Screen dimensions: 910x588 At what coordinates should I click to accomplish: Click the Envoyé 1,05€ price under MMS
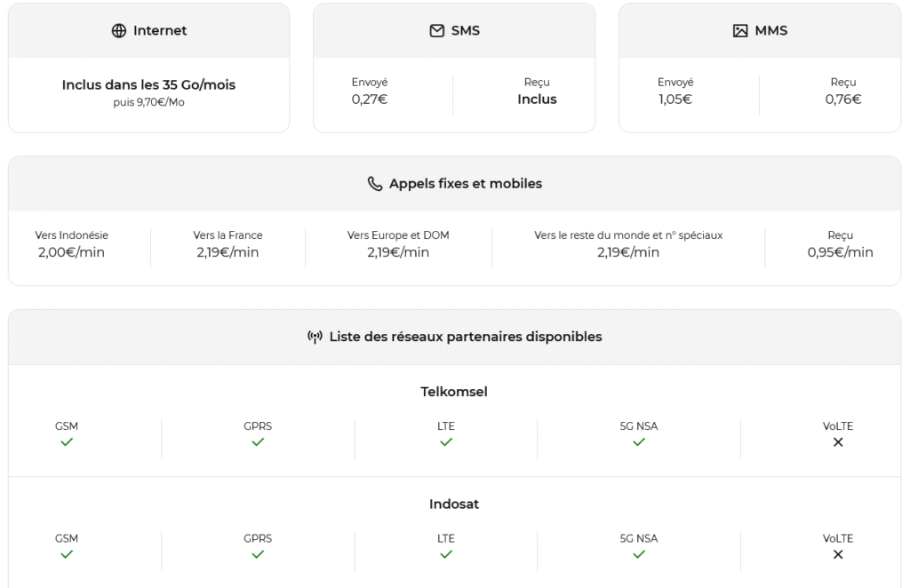tap(675, 99)
